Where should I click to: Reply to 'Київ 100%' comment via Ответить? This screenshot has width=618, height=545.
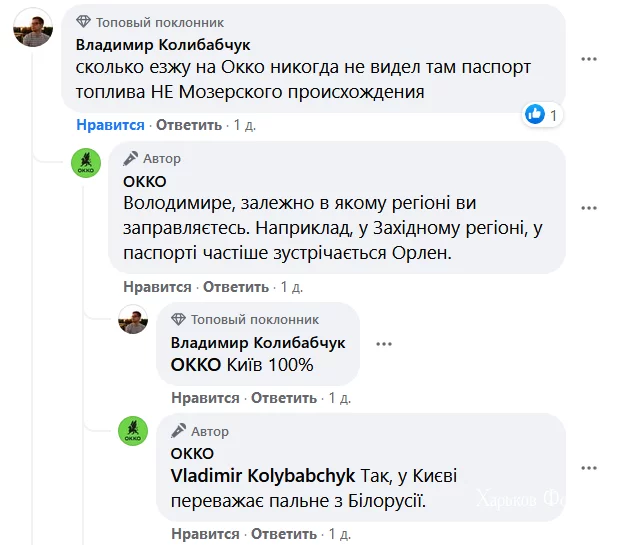point(284,397)
